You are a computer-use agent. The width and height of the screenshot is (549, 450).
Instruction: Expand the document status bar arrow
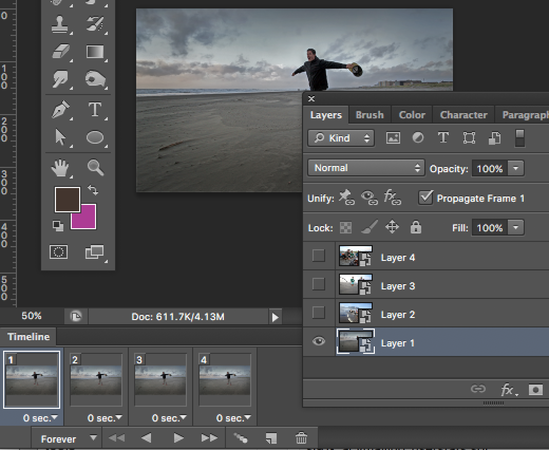pyautogui.click(x=275, y=317)
